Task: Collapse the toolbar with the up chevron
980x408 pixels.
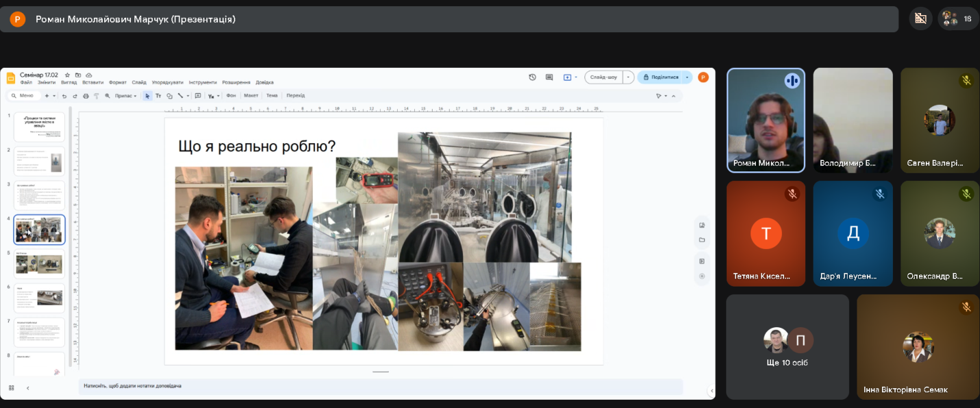Action: tap(673, 96)
